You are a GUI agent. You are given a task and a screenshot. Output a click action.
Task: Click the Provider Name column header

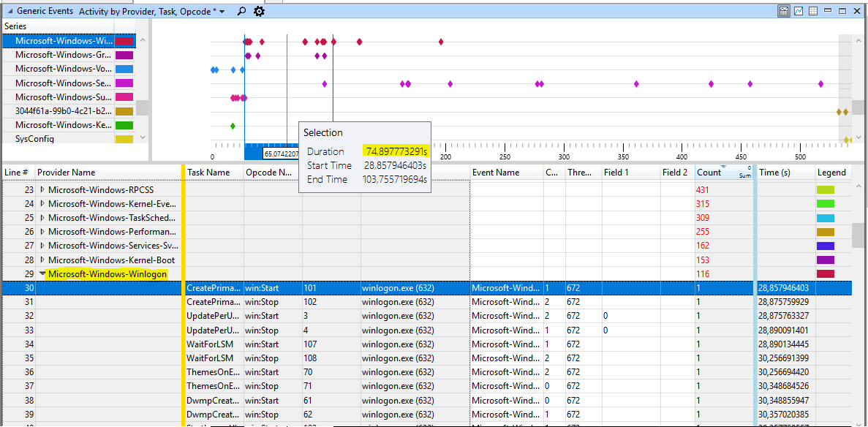[108, 173]
